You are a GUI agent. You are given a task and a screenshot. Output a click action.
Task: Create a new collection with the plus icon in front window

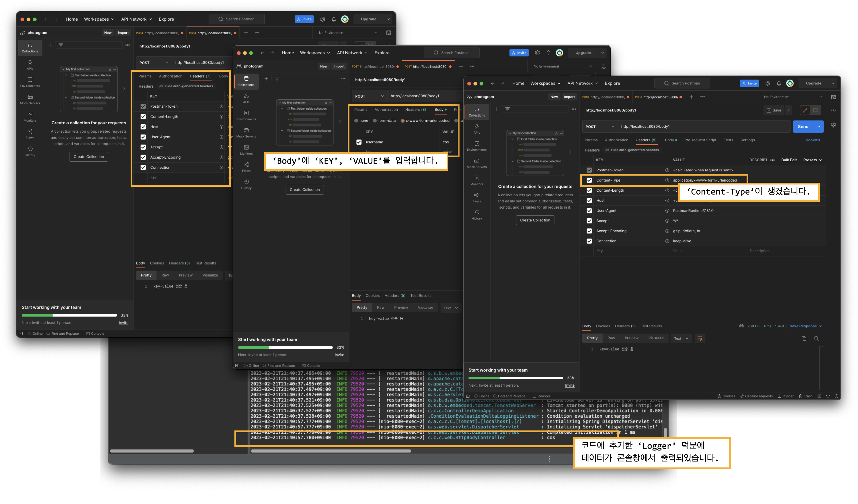[x=497, y=109]
